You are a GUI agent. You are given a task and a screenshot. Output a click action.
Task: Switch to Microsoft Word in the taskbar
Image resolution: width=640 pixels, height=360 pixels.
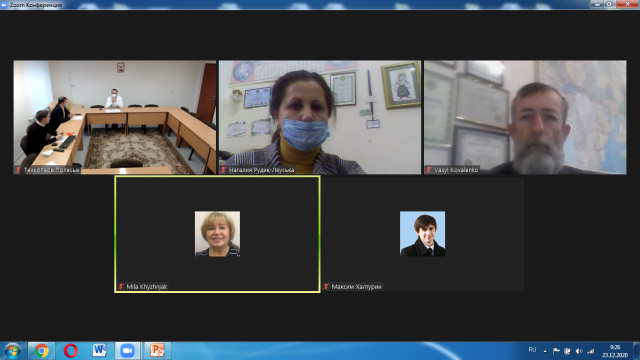pos(99,351)
